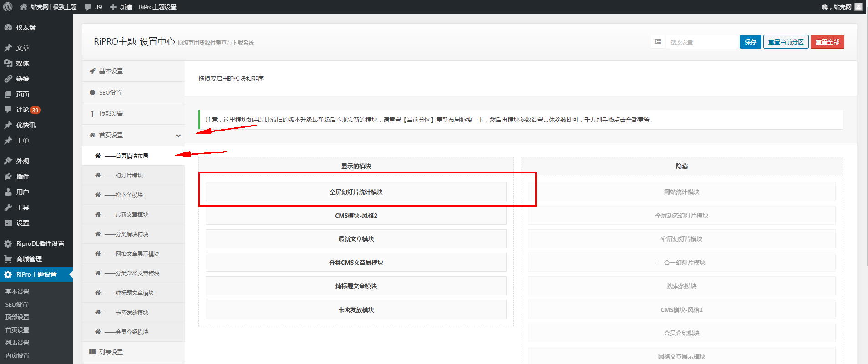Open the 卡密发放模块 settings tab
The width and height of the screenshot is (868, 364).
pyautogui.click(x=133, y=312)
